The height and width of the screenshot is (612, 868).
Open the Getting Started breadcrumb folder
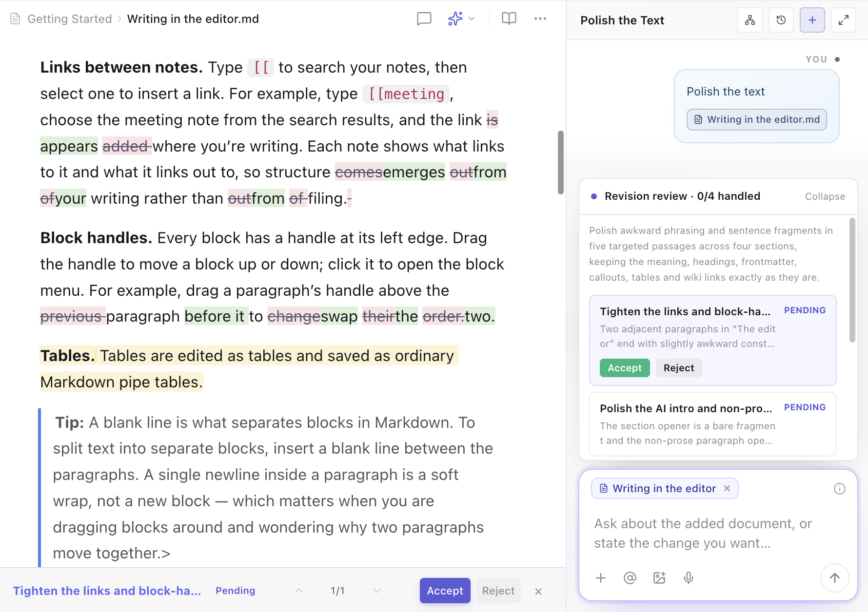pos(70,19)
